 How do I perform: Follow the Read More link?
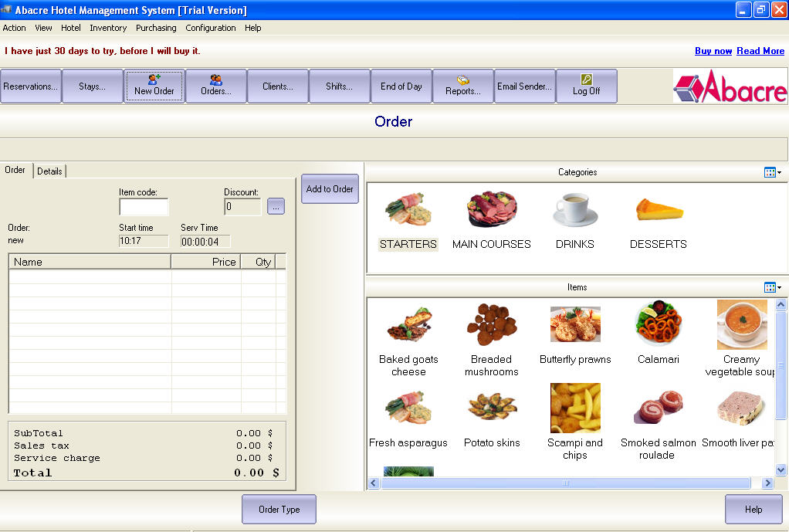tap(760, 51)
